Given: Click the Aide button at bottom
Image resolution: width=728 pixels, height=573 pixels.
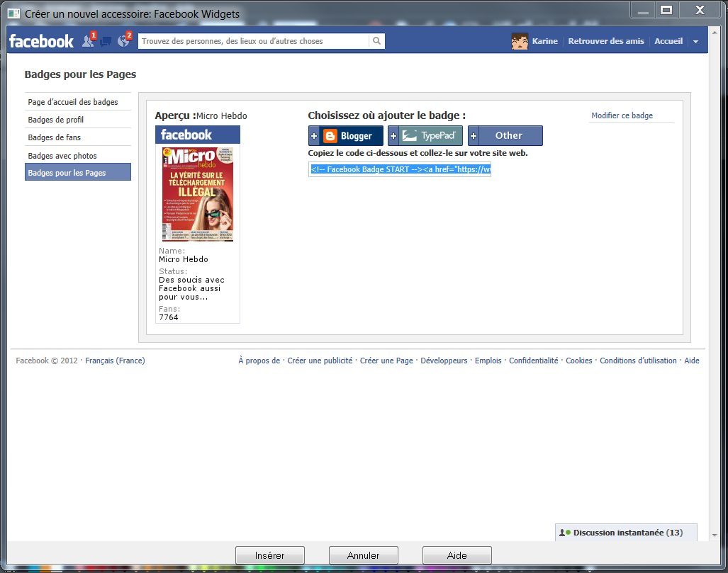Looking at the screenshot, I should (457, 555).
